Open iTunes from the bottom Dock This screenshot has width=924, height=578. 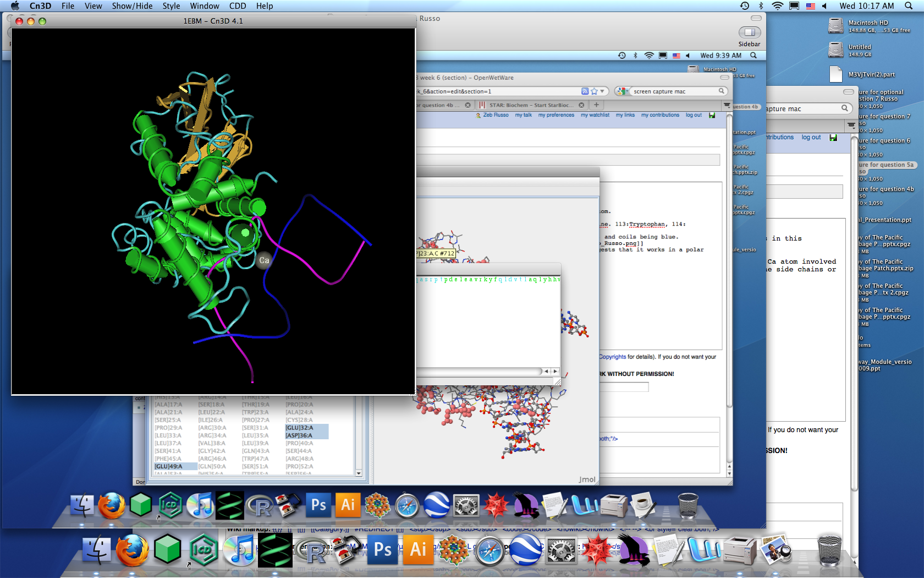(x=240, y=550)
